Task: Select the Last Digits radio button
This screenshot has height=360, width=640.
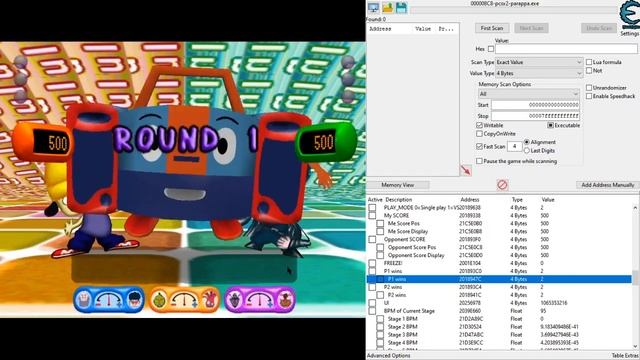Action: pyautogui.click(x=527, y=151)
